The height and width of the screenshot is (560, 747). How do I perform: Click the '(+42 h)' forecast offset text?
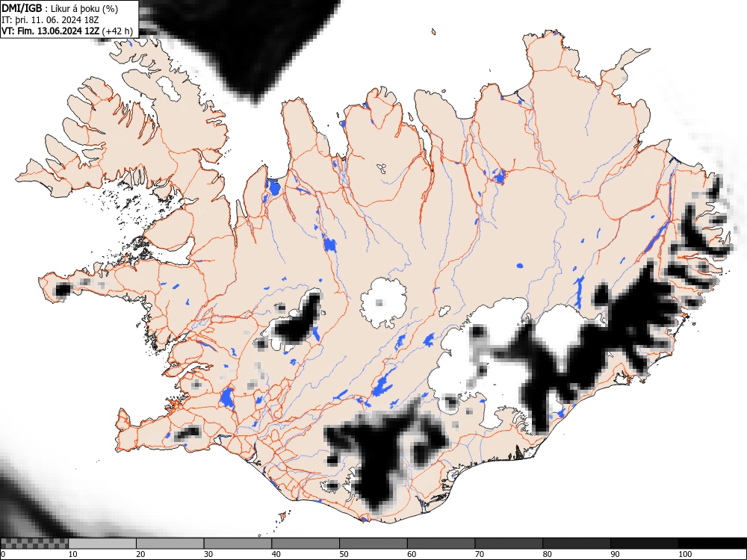[x=118, y=31]
